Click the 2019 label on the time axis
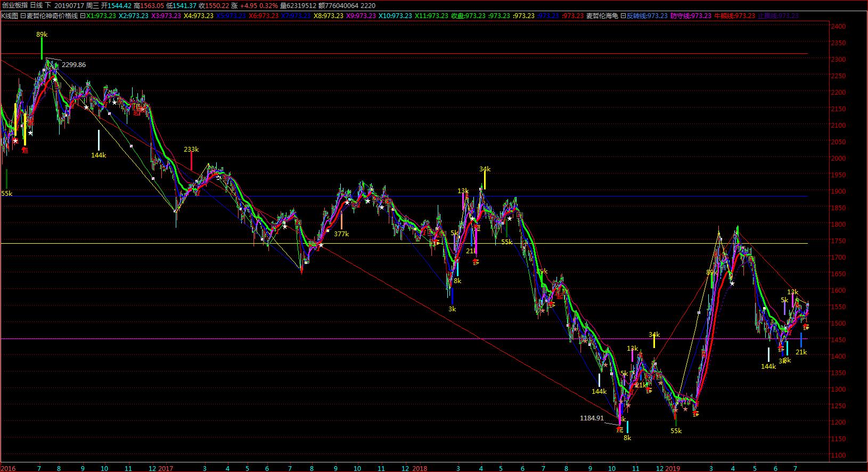The width and height of the screenshot is (868, 472). [x=673, y=468]
